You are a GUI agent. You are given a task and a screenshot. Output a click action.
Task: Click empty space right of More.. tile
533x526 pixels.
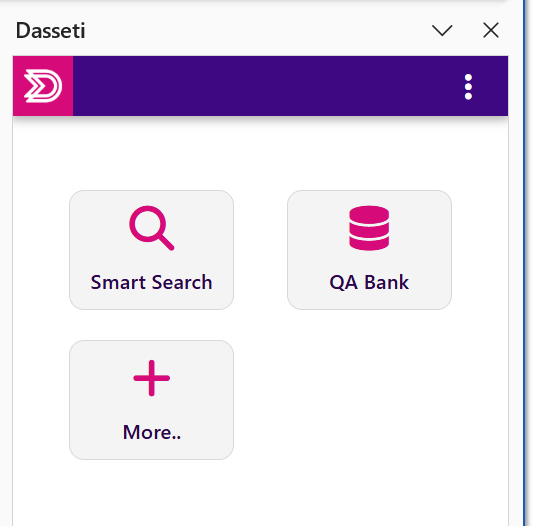coord(369,400)
